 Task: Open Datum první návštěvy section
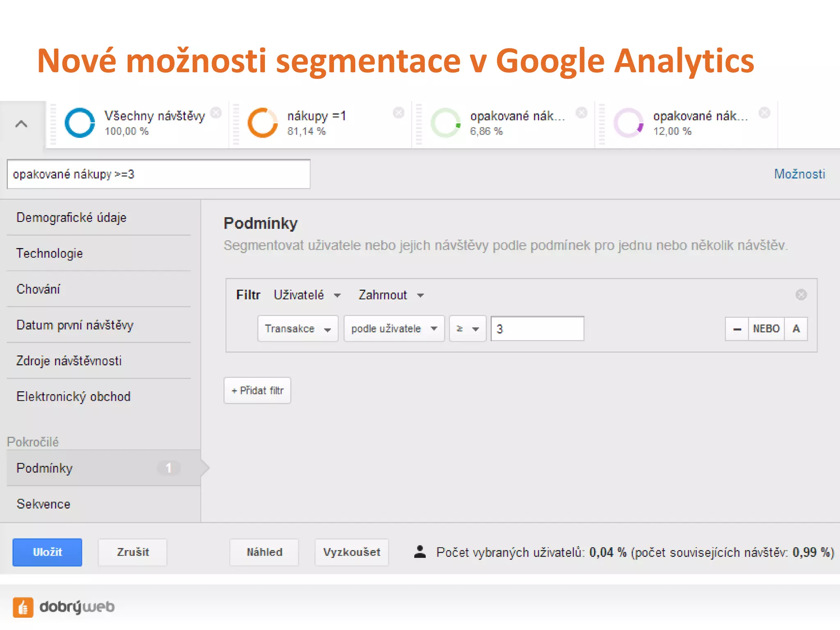(99, 325)
